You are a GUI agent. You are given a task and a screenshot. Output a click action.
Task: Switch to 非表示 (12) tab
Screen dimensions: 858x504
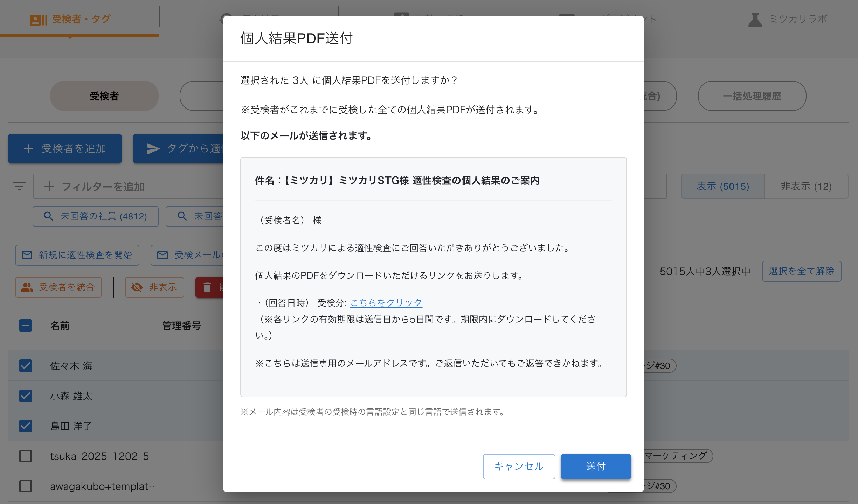pos(806,186)
